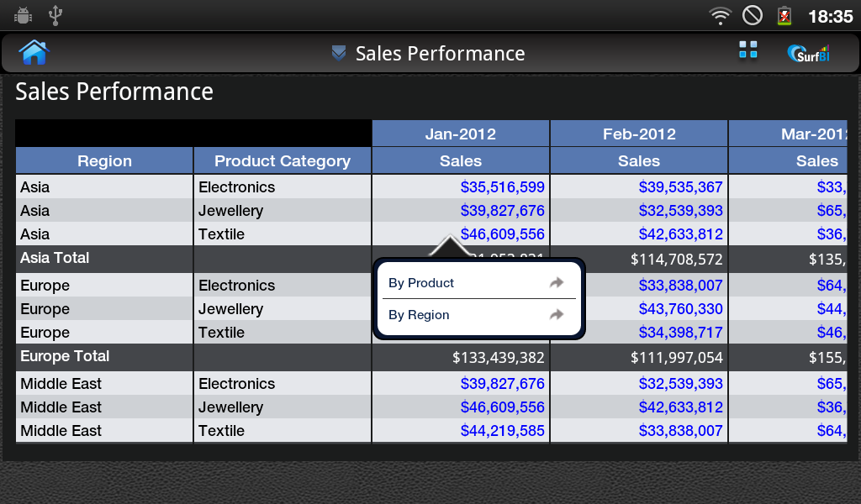The height and width of the screenshot is (504, 861).
Task: Tap the Home icon
Action: pyautogui.click(x=34, y=53)
